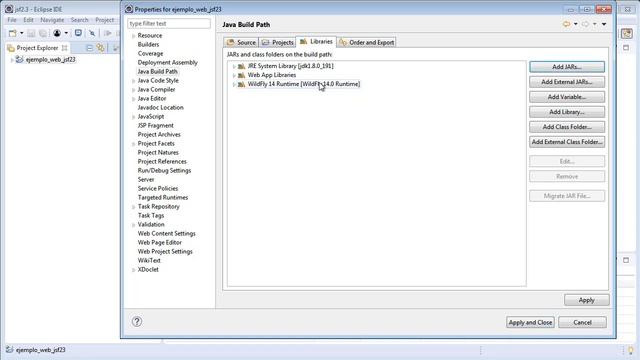Open the New wizard dropdown arrow in Eclipse toolbar
This screenshot has width=640, height=360.
22,33
